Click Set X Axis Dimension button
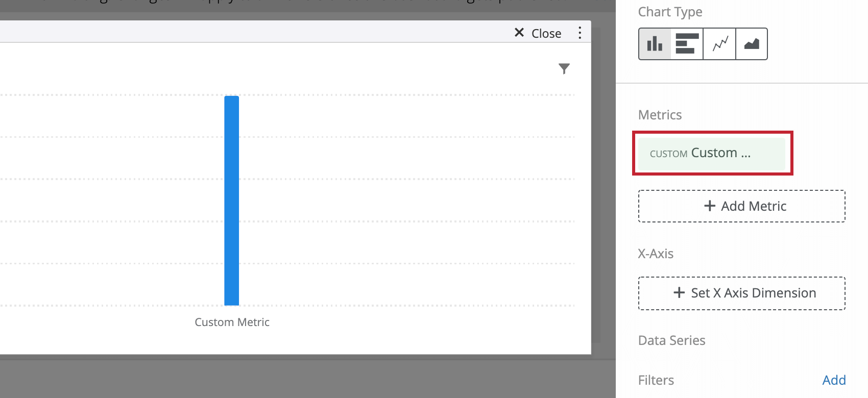 point(742,293)
